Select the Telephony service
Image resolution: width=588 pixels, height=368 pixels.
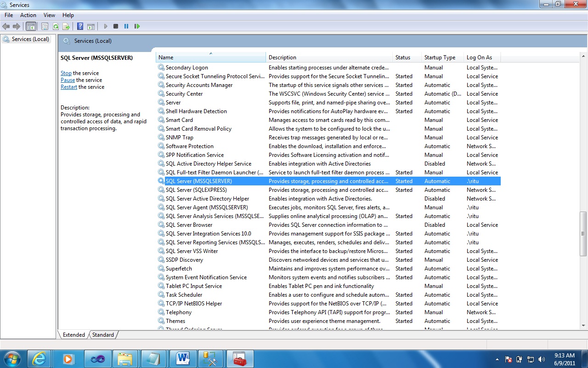(x=328, y=312)
